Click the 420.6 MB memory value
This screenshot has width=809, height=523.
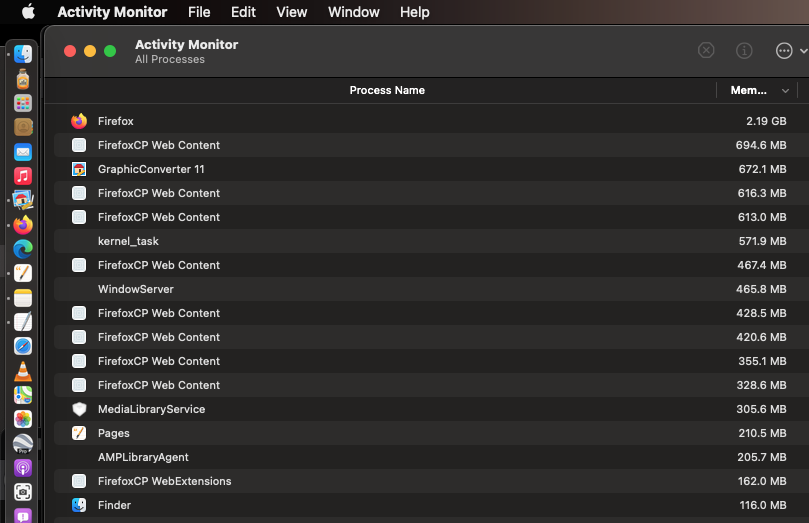(x=761, y=337)
